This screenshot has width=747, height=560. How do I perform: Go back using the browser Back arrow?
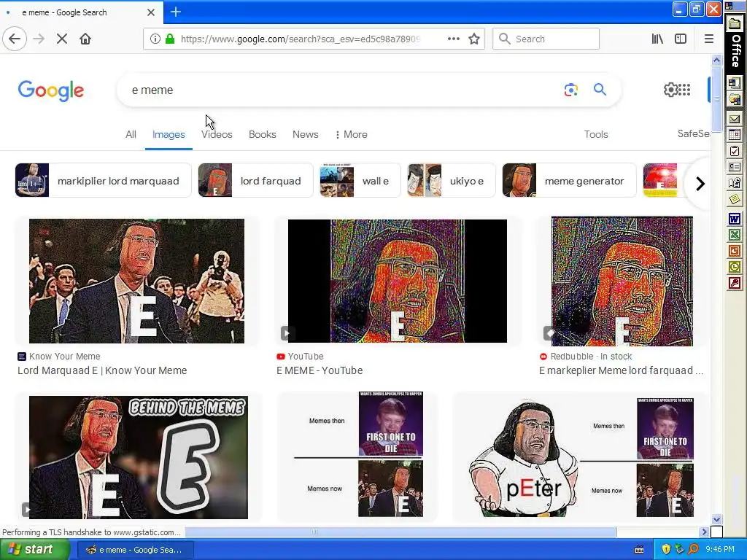(15, 39)
